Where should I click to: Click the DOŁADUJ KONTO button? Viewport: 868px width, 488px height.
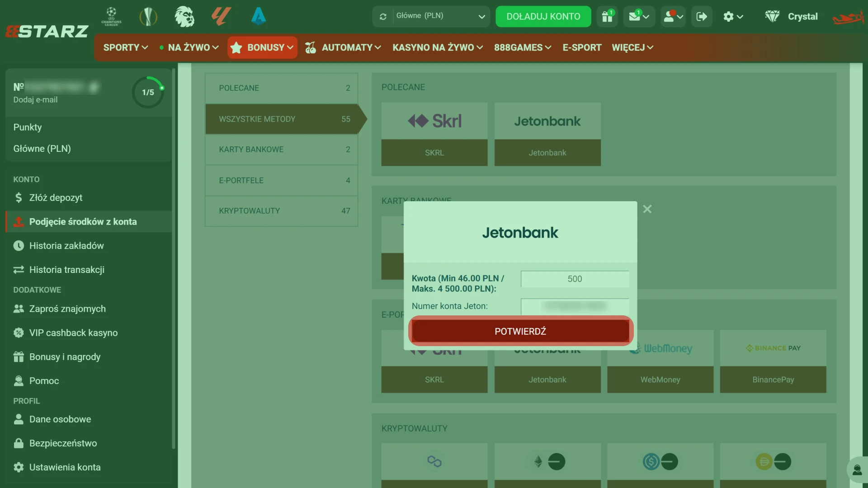click(x=543, y=17)
